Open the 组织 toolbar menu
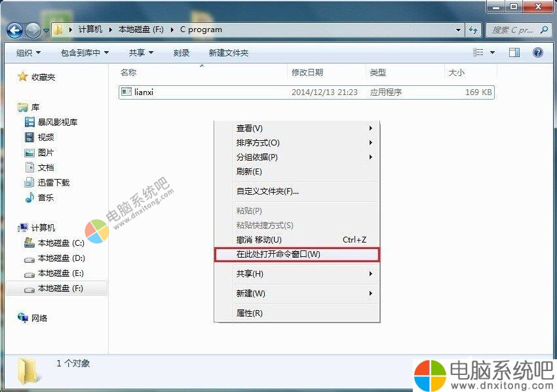The image size is (557, 392). pos(28,53)
